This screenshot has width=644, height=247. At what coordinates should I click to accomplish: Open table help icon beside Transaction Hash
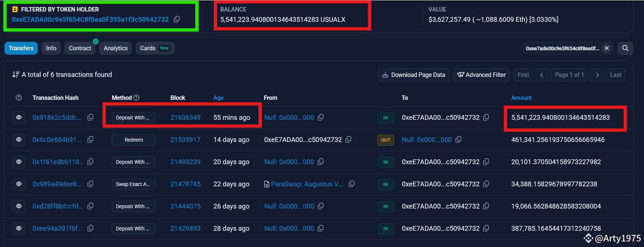(x=19, y=98)
